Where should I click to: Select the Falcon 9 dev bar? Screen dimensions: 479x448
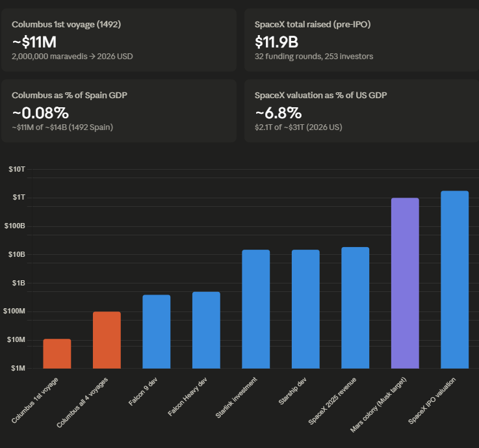[157, 332]
